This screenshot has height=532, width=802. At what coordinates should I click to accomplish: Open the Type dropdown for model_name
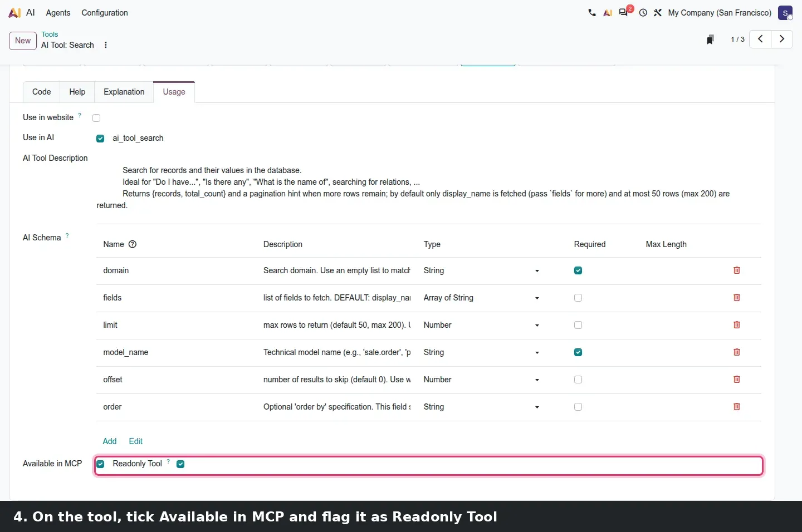click(x=482, y=352)
